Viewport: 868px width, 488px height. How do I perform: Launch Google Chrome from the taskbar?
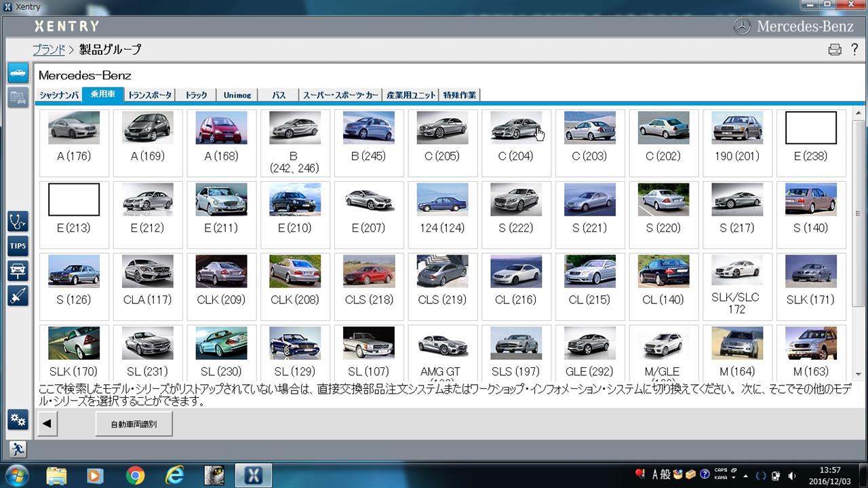coord(135,475)
